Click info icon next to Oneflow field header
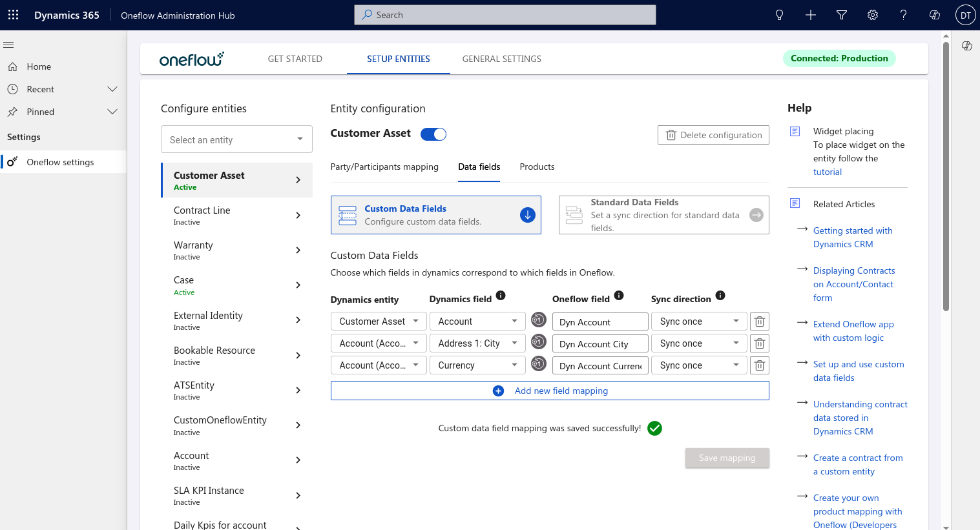The image size is (980, 530). click(619, 296)
